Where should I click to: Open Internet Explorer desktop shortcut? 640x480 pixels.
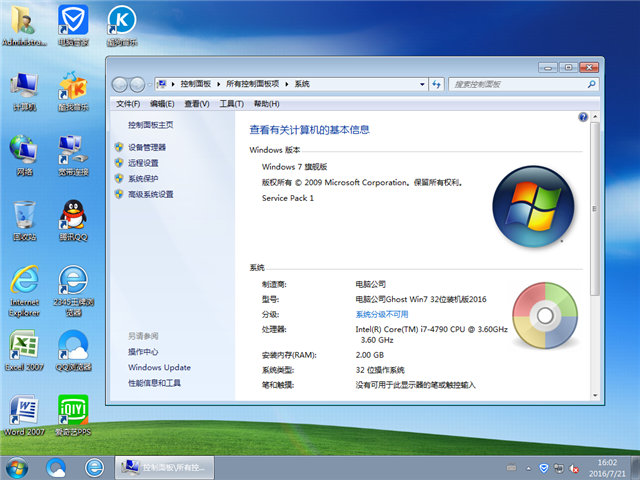coord(24,283)
